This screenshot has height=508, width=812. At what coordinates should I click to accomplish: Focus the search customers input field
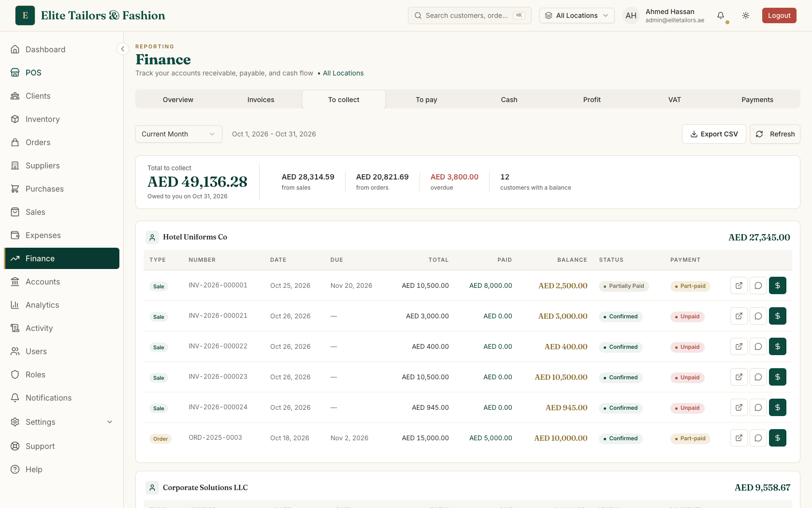(x=470, y=15)
